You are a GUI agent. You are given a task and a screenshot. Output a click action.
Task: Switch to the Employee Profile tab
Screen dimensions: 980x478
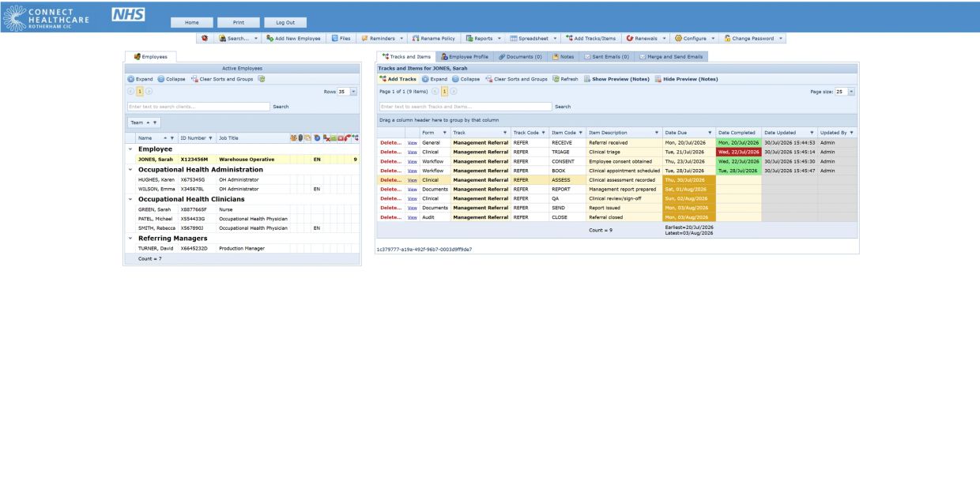tap(465, 56)
